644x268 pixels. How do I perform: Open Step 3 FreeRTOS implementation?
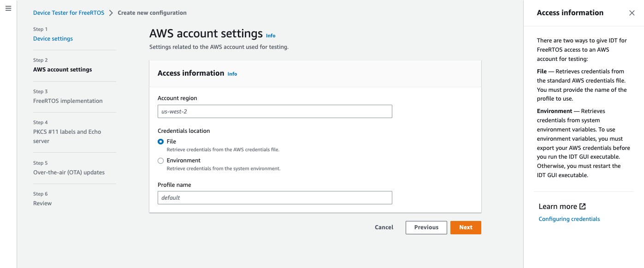click(68, 101)
